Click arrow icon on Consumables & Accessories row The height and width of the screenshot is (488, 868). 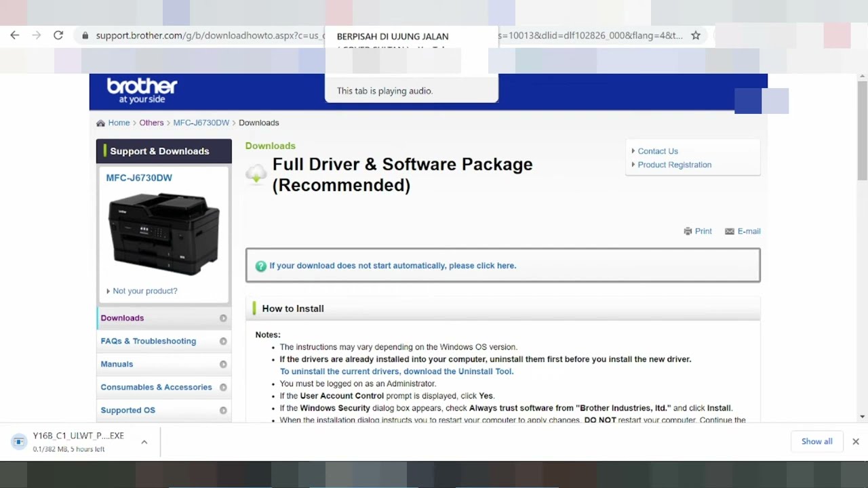[223, 387]
